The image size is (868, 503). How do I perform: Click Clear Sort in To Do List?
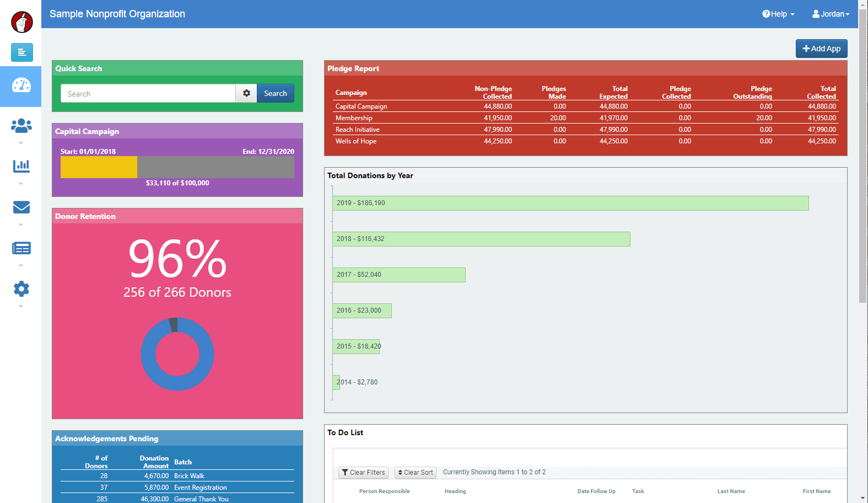tap(416, 473)
